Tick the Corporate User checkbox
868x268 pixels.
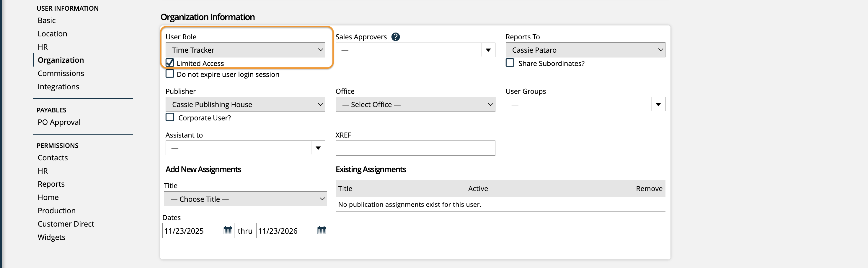(x=170, y=117)
